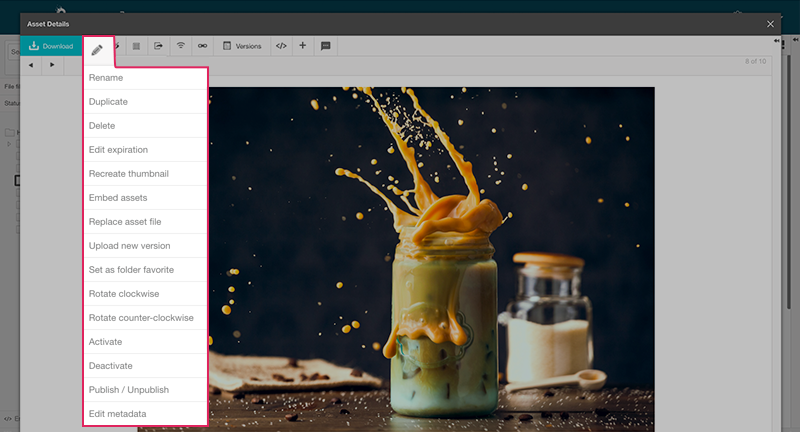Image resolution: width=800 pixels, height=432 pixels.
Task: Open the comments speech bubble icon
Action: 326,46
